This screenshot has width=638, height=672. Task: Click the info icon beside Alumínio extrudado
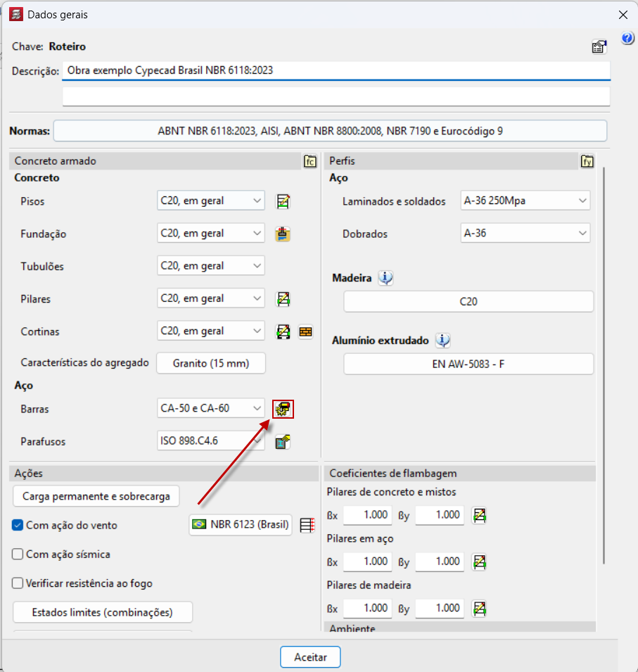[443, 341]
